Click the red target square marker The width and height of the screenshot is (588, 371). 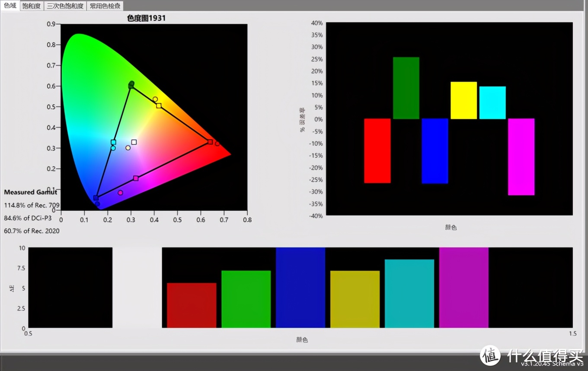[210, 142]
